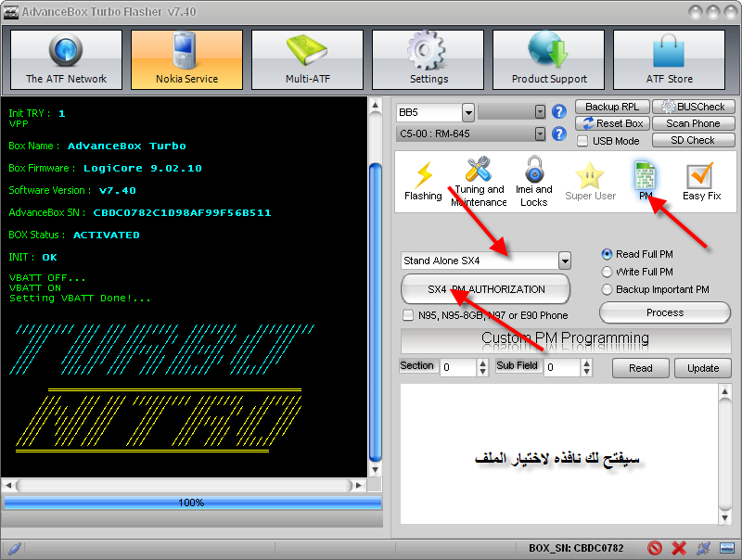Click the blue window icon in status bar
742x560 pixels.
pyautogui.click(x=726, y=548)
